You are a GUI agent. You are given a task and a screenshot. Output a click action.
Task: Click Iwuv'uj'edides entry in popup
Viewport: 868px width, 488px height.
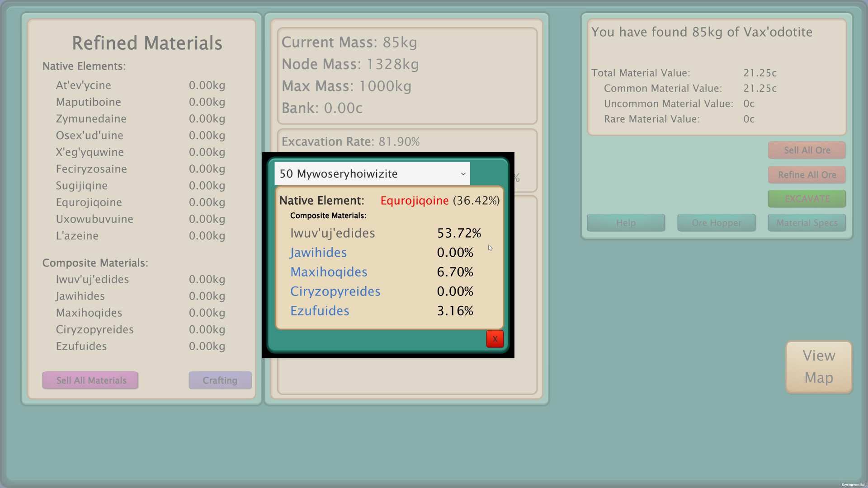coord(332,233)
